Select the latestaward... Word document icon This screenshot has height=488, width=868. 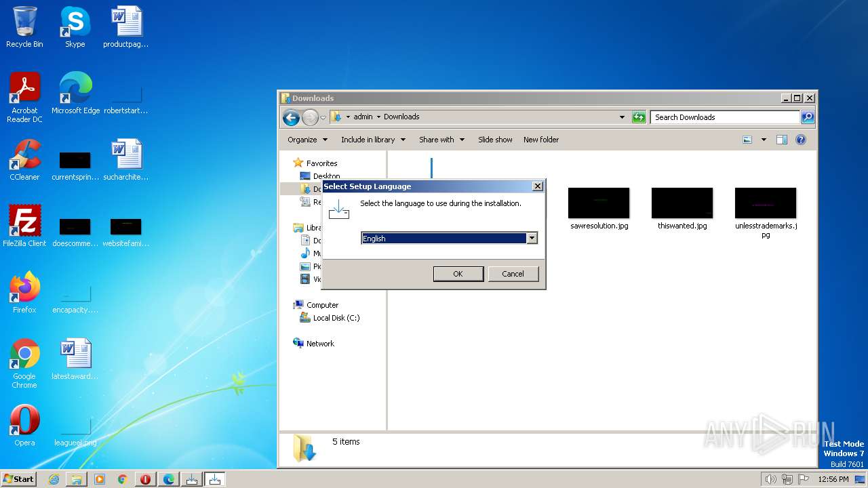(75, 359)
